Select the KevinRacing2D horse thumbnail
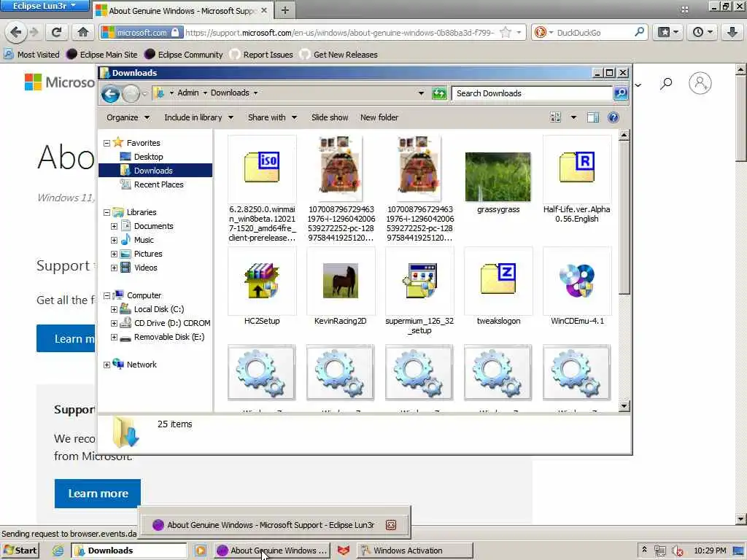 341,281
